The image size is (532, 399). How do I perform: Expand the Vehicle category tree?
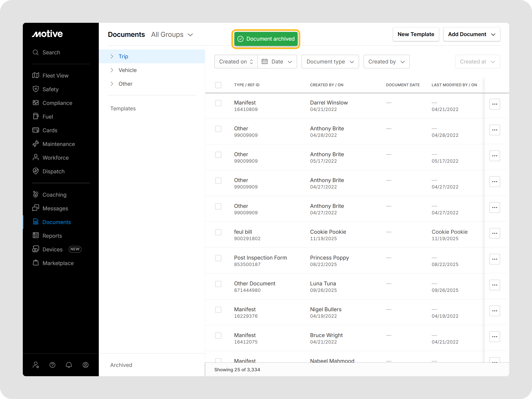pos(112,70)
